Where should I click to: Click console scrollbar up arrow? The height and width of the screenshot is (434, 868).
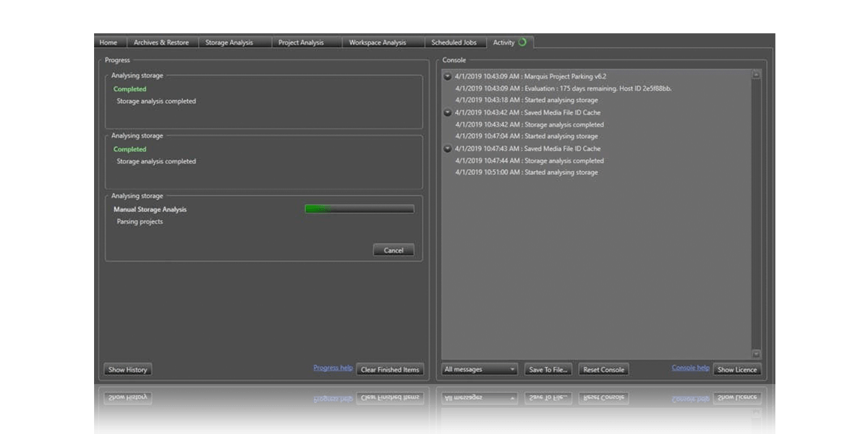[x=756, y=75]
